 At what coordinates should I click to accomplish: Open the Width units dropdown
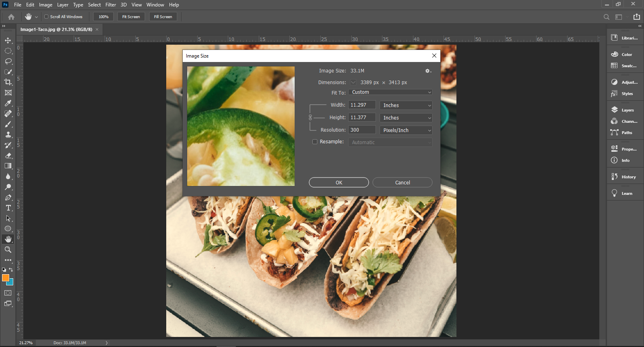(406, 105)
